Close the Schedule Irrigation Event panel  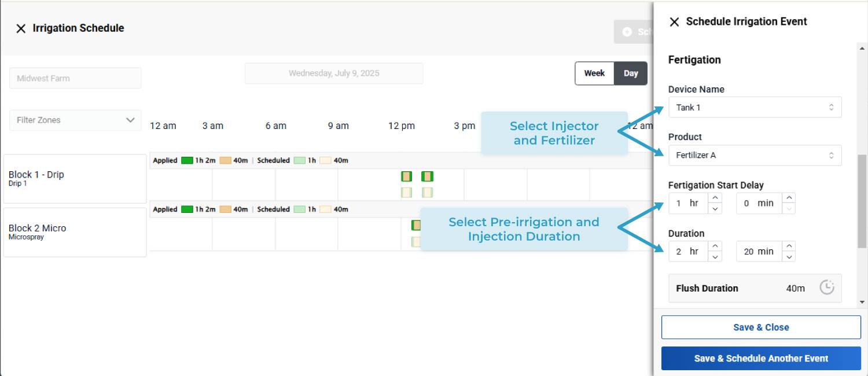(x=674, y=21)
